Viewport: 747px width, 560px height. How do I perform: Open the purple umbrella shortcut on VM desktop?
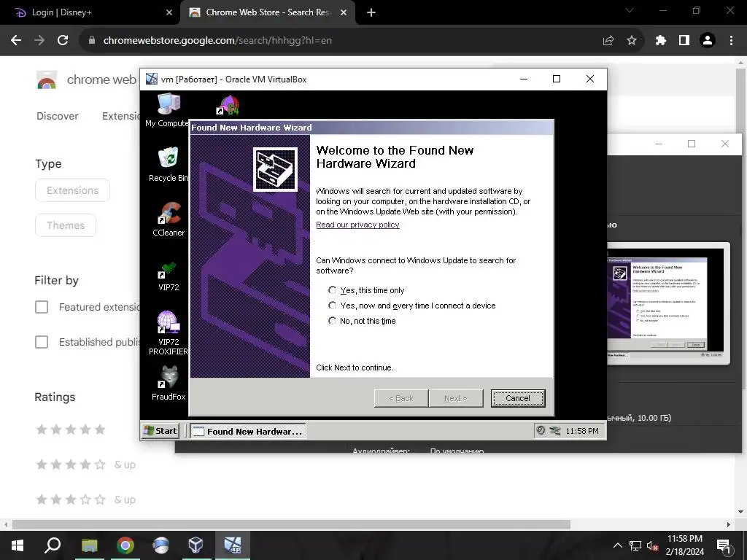click(228, 105)
